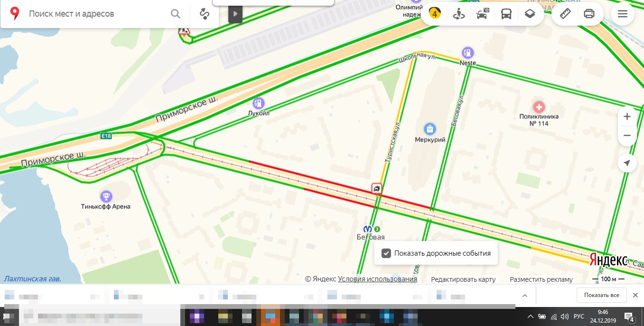Select the ruler distance tool

pos(565,14)
